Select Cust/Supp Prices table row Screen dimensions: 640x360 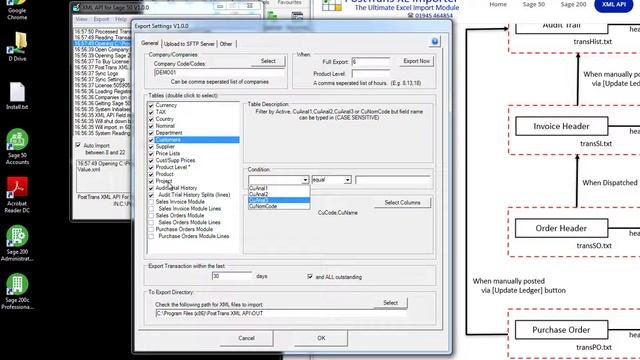click(175, 160)
